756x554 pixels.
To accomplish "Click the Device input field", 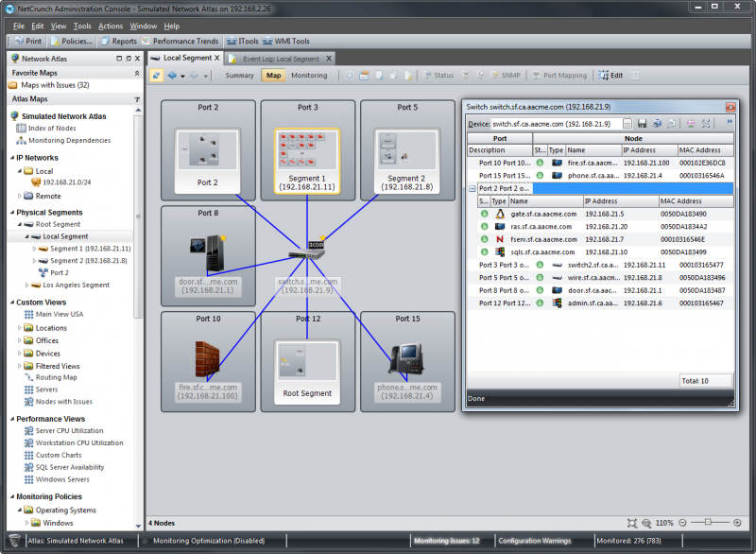I will tap(556, 124).
